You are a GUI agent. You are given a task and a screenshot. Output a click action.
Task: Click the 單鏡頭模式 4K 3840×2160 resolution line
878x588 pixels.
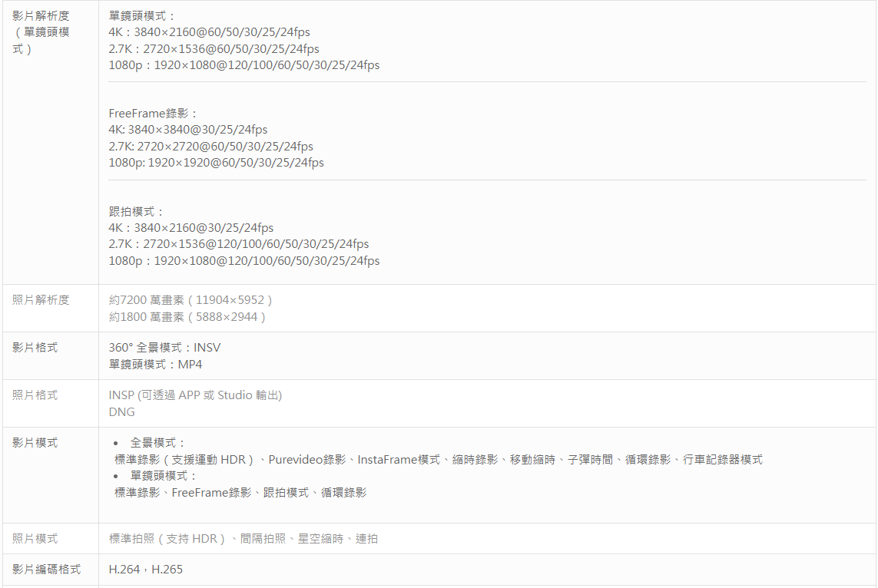click(209, 32)
